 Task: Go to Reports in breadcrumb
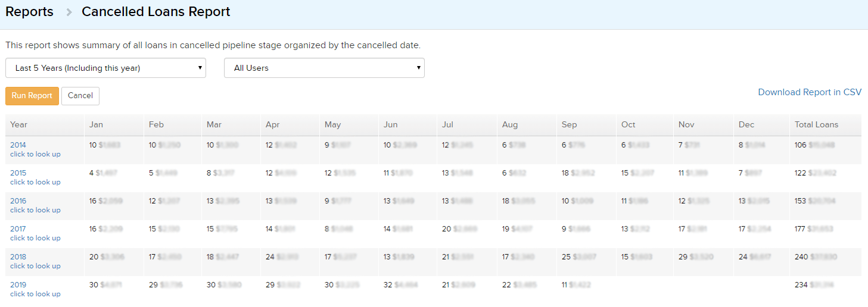pyautogui.click(x=29, y=12)
